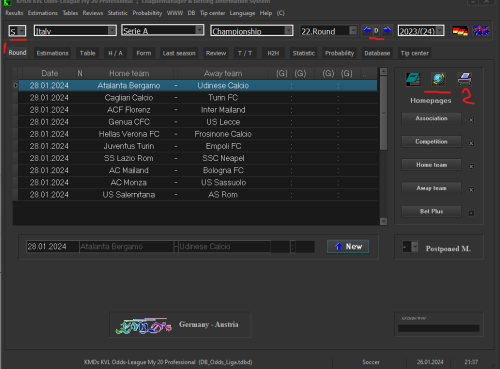Switch to the Form tab
Viewport: 500px width, 369px height.
(144, 53)
